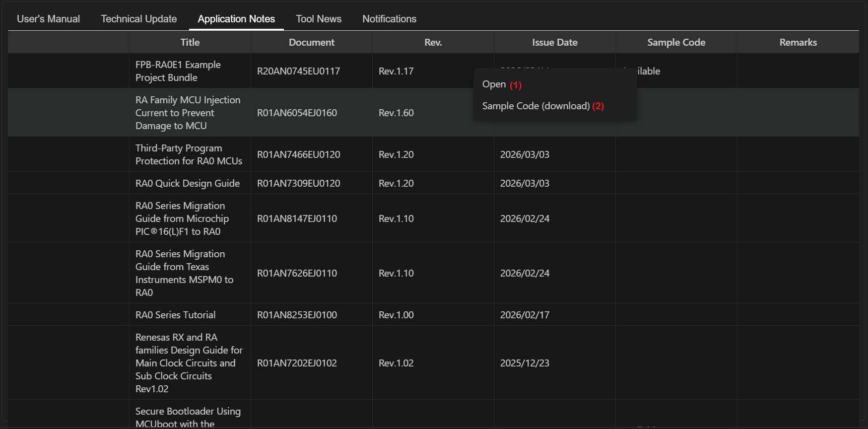The width and height of the screenshot is (868, 429).
Task: Sort by the Title column header
Action: (x=190, y=42)
